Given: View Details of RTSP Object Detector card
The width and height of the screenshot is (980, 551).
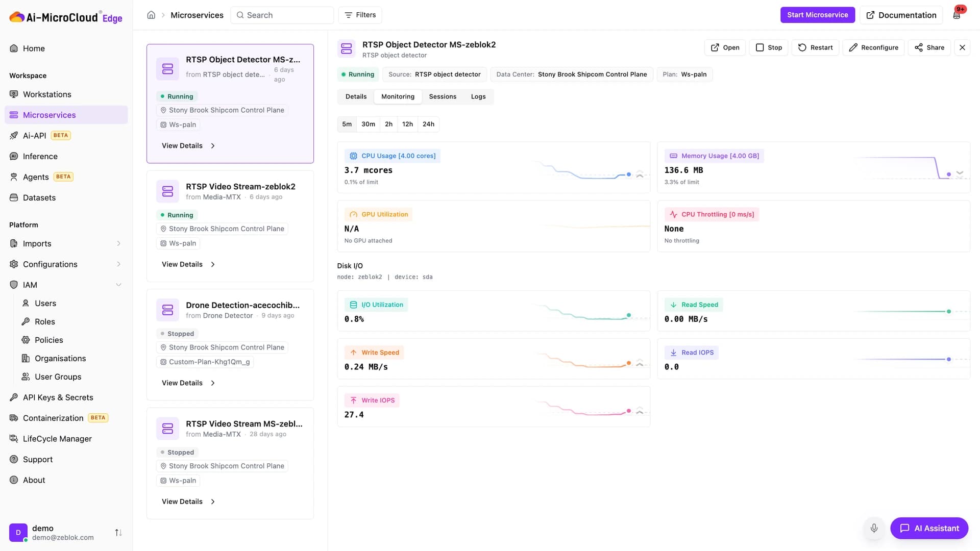Looking at the screenshot, I should pyautogui.click(x=188, y=146).
